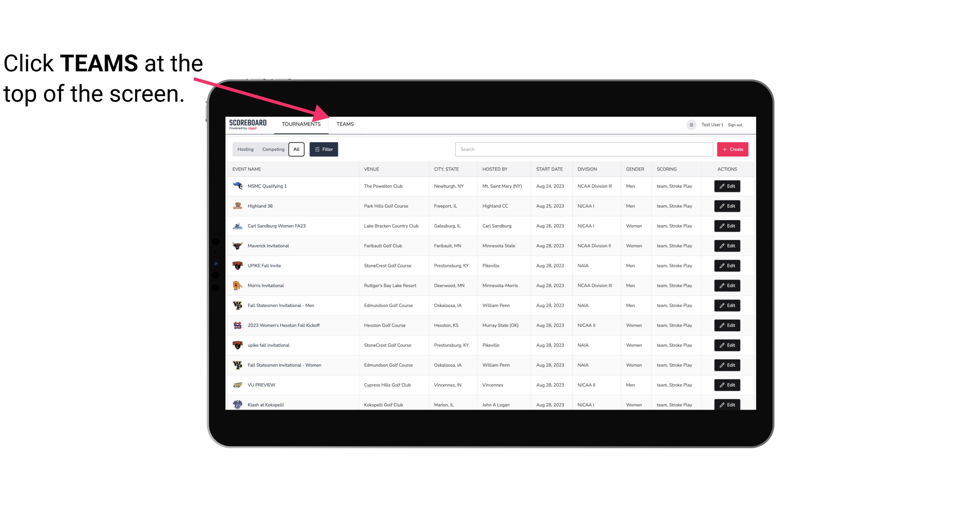Click the Create button
The width and height of the screenshot is (980, 527).
[733, 149]
